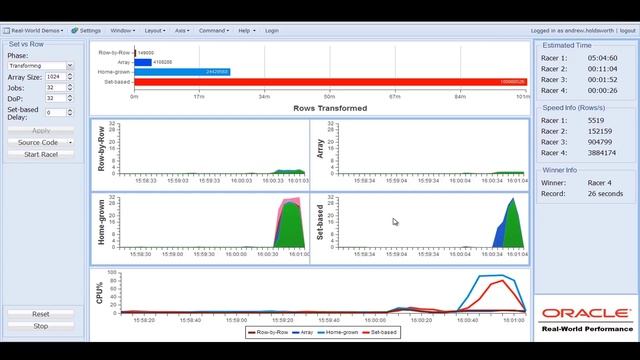Click the Winner value Racer 4

[600, 183]
